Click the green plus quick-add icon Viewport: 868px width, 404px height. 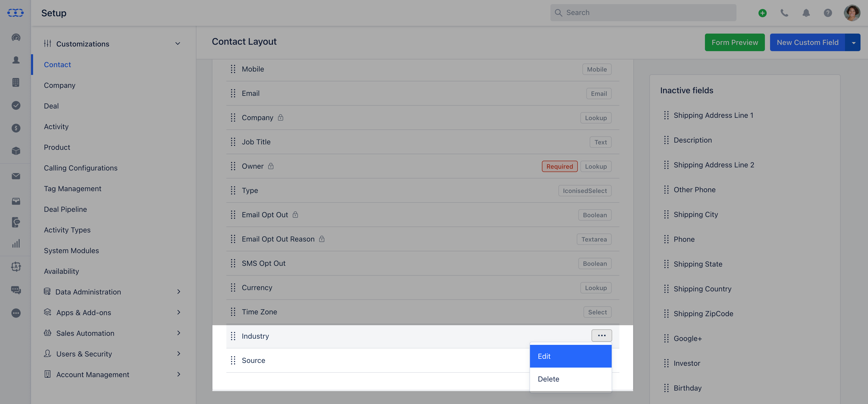click(x=763, y=13)
